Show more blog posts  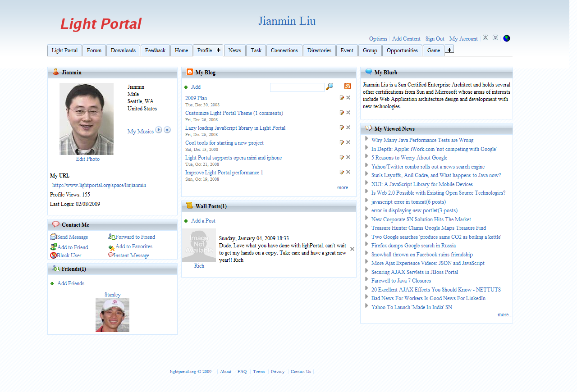click(x=346, y=187)
